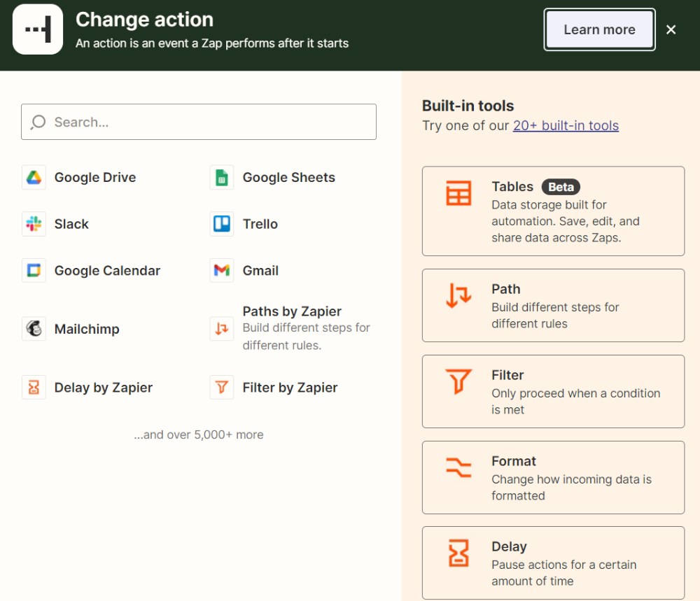Choose the Paths by Zapier icon
Image resolution: width=700 pixels, height=601 pixels.
point(222,329)
